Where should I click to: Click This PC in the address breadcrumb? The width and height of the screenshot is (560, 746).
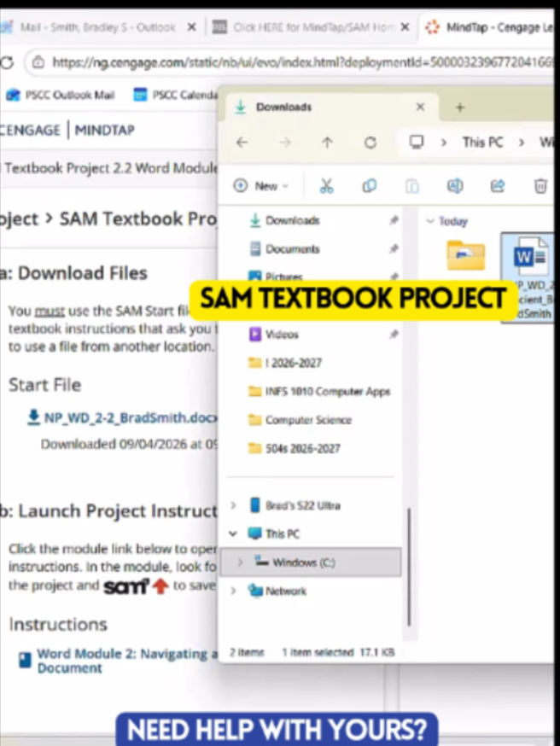click(x=482, y=143)
